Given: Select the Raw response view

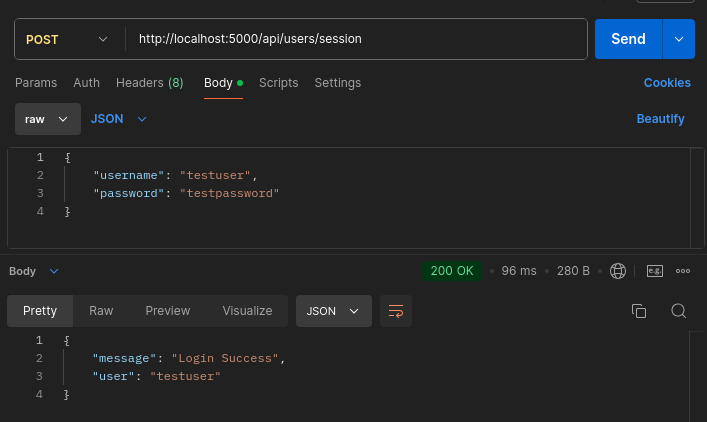Looking at the screenshot, I should coord(101,311).
